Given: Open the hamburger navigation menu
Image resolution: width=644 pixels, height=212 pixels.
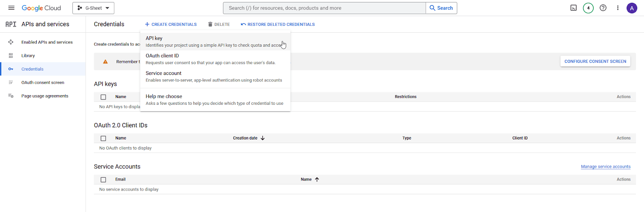Looking at the screenshot, I should pyautogui.click(x=11, y=8).
